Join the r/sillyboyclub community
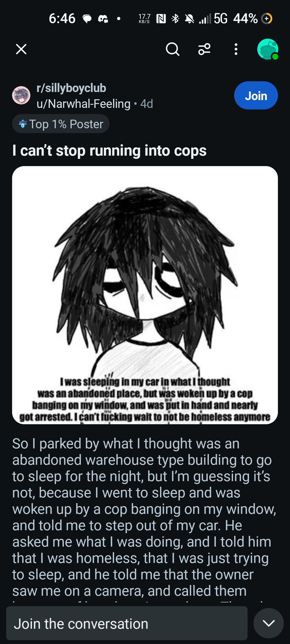This screenshot has width=290, height=644. (256, 96)
